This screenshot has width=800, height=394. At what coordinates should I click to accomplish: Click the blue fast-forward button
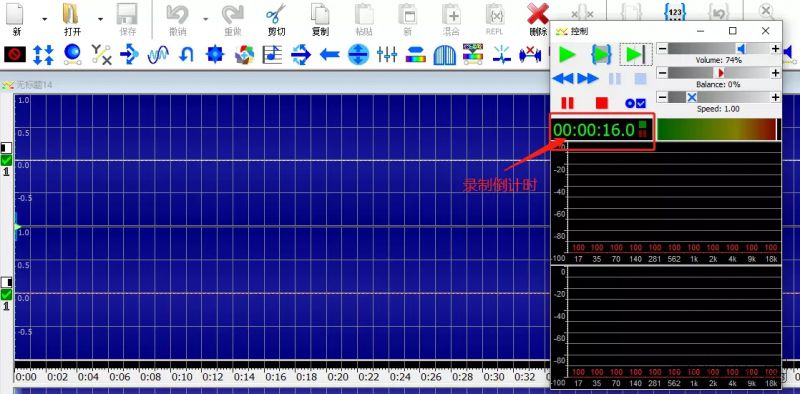click(x=588, y=79)
